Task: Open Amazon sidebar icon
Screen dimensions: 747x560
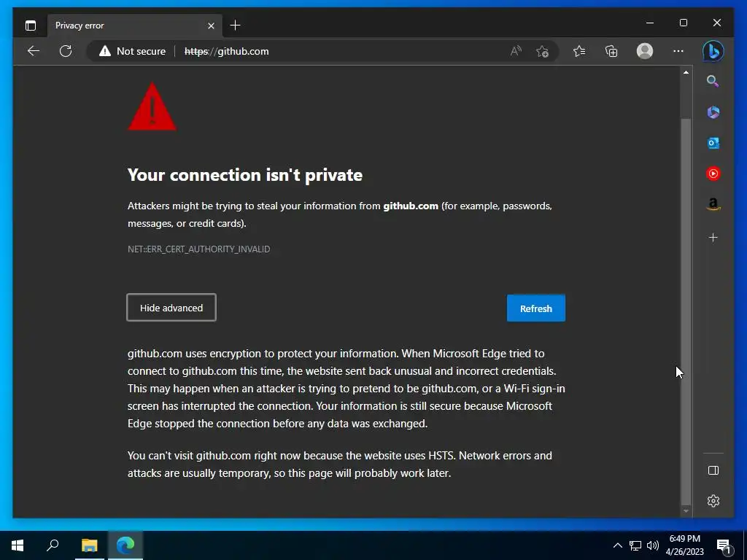Action: pyautogui.click(x=713, y=204)
